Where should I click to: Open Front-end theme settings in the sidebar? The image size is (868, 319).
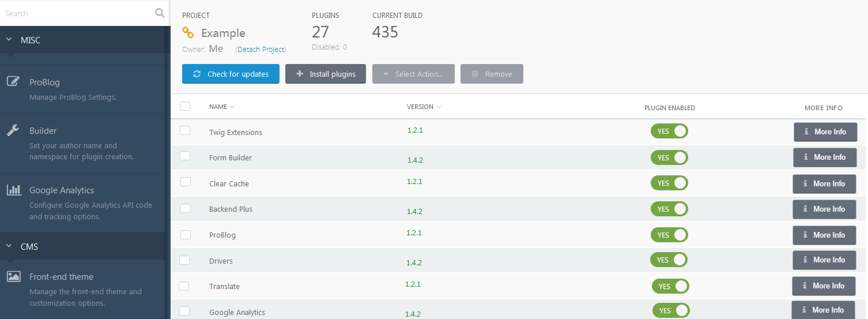[82, 290]
